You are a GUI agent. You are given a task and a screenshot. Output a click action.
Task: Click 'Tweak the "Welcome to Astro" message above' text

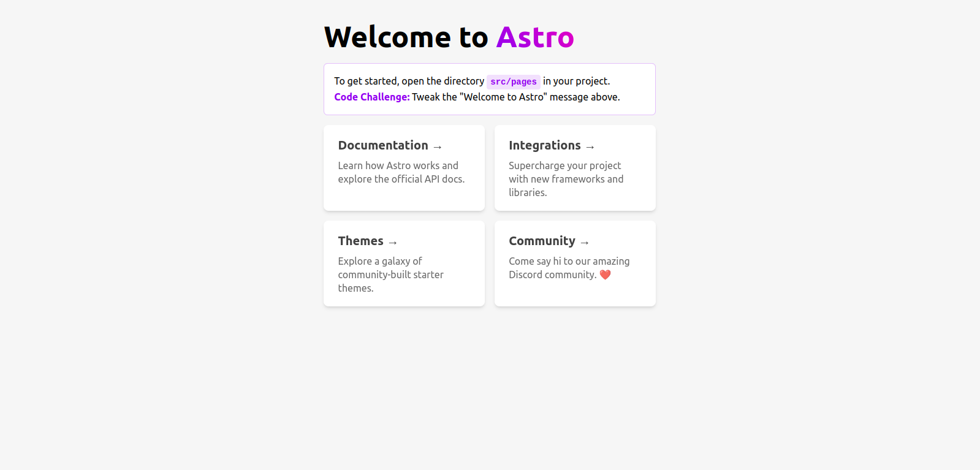[516, 97]
